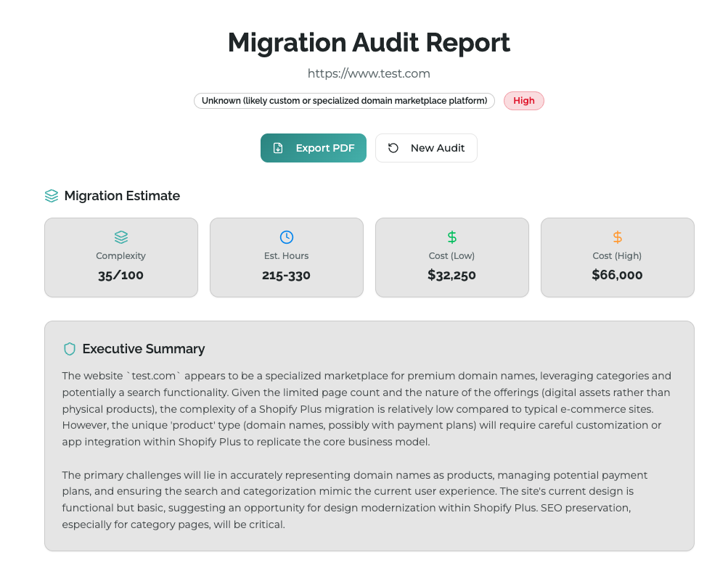728x568 pixels.
Task: Click the red High risk badge
Action: tap(523, 101)
